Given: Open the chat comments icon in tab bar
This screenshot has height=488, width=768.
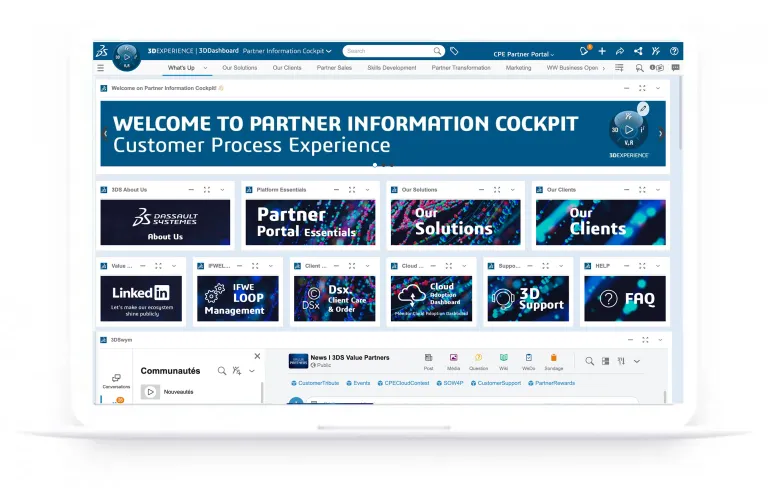Looking at the screenshot, I should click(675, 68).
